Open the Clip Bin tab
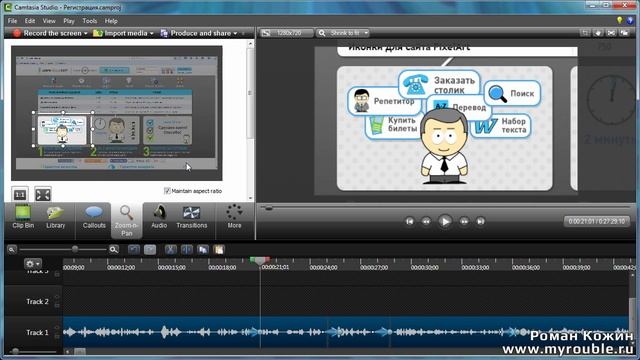Viewport: 640px width, 360px height. pos(23,217)
